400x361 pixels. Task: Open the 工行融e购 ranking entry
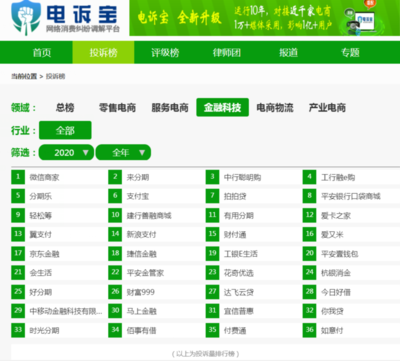(x=338, y=177)
